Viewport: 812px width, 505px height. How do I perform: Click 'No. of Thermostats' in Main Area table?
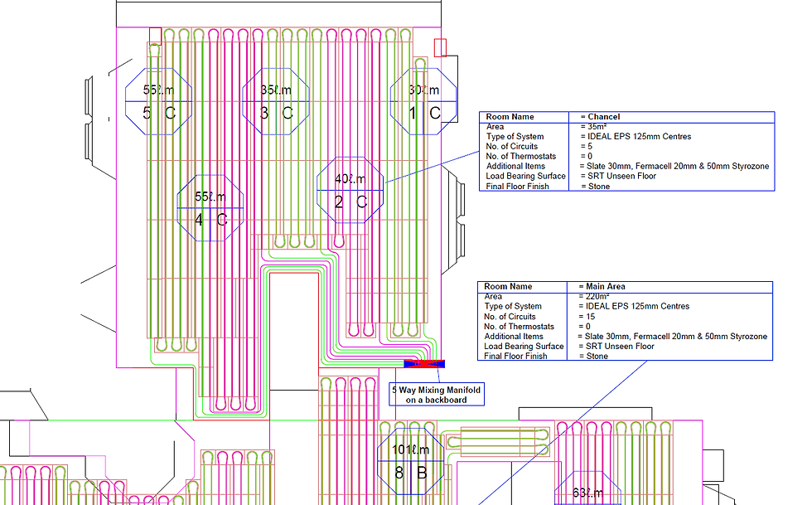click(519, 326)
